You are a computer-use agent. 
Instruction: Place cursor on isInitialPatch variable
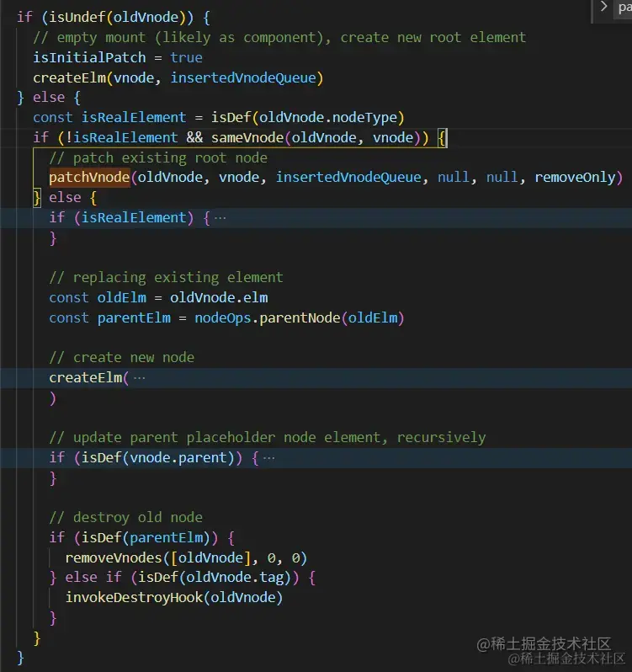click(89, 57)
